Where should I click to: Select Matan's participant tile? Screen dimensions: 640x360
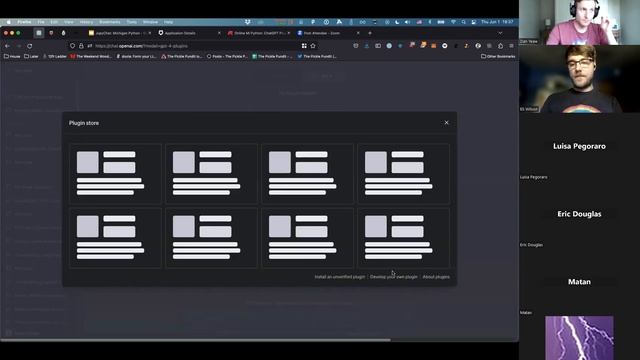(x=579, y=282)
